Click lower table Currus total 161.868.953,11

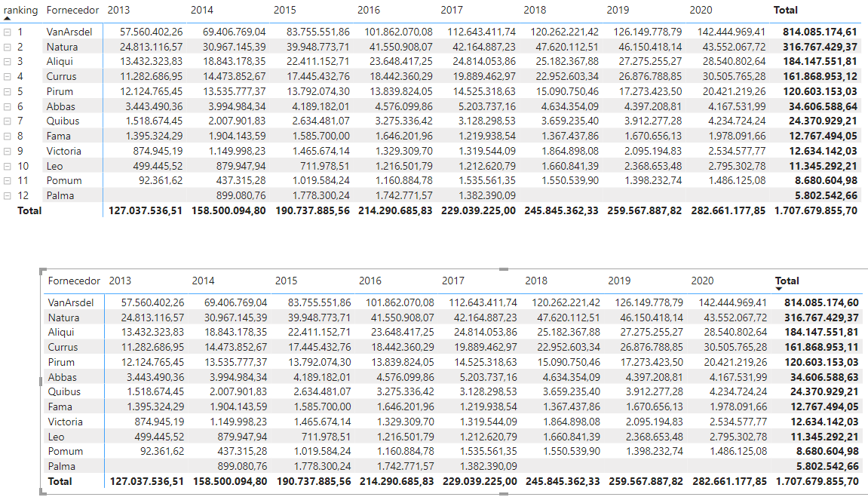[821, 347]
